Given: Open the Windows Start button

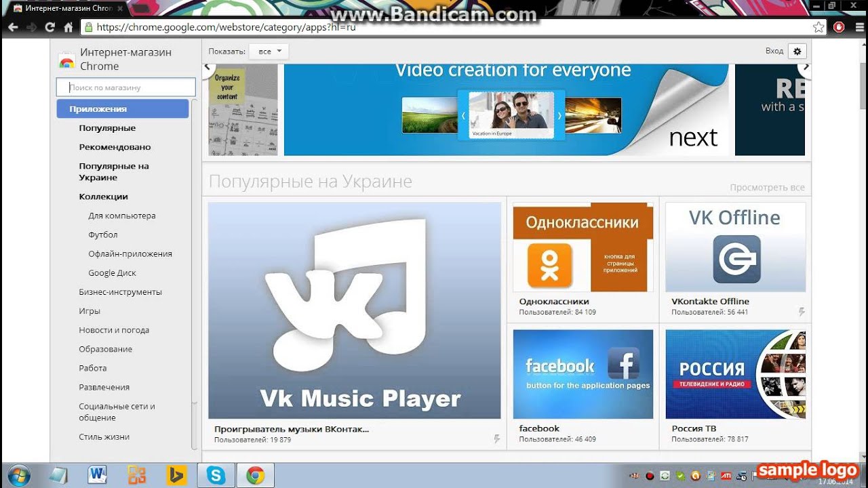Looking at the screenshot, I should click(x=18, y=475).
